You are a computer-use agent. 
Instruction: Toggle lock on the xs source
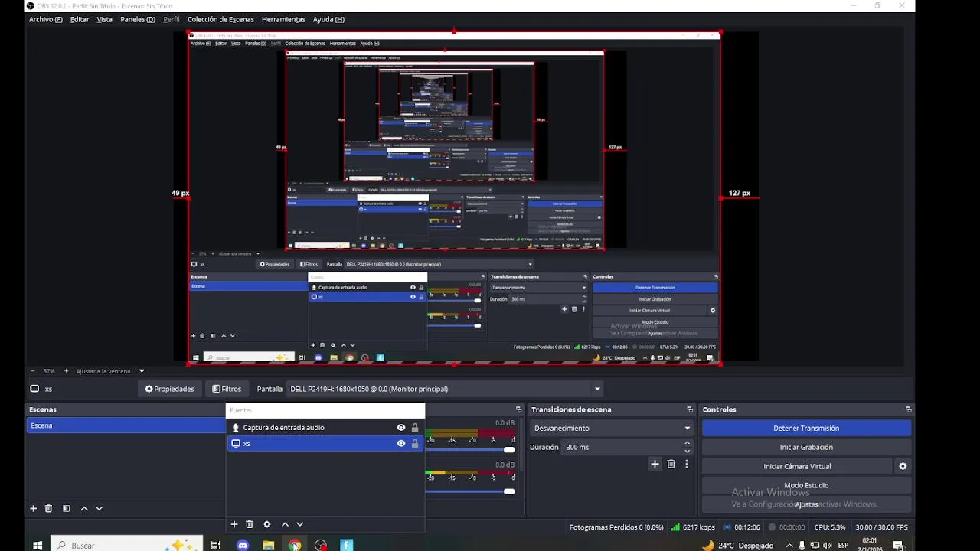pyautogui.click(x=415, y=444)
